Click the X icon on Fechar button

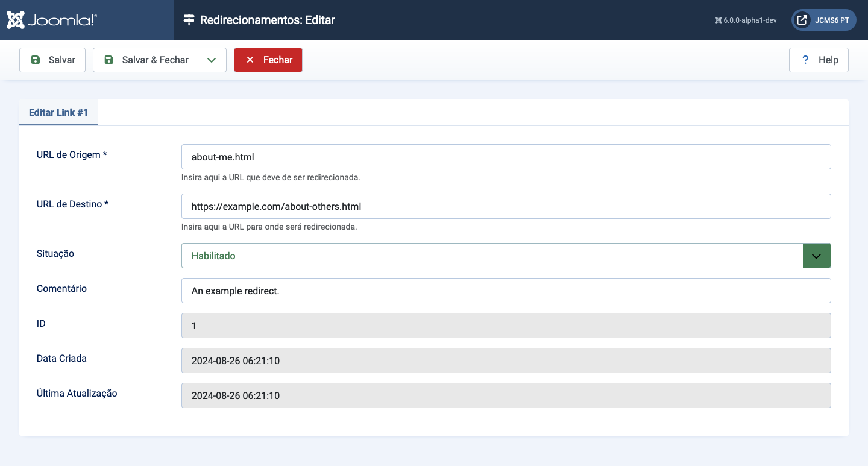(x=250, y=60)
